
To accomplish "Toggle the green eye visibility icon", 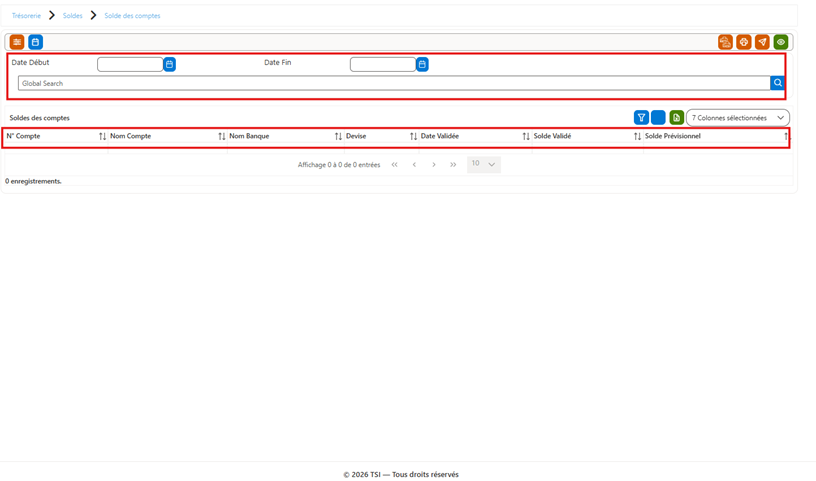I will (781, 42).
